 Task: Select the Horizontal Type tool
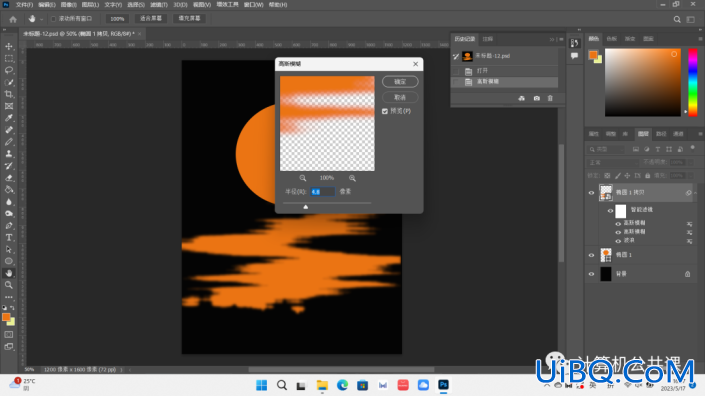tap(9, 237)
